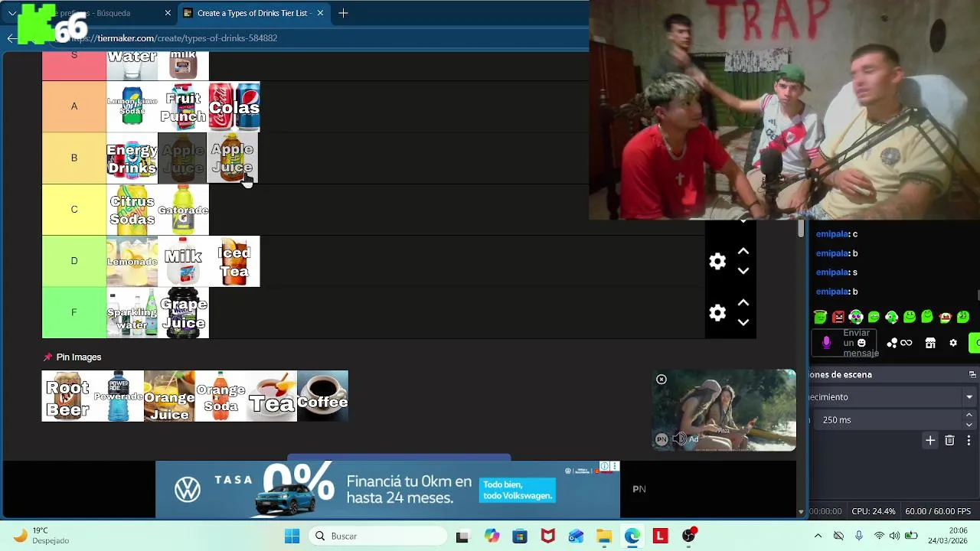This screenshot has width=980, height=551.
Task: Open transition options three-dot menu
Action: [969, 441]
